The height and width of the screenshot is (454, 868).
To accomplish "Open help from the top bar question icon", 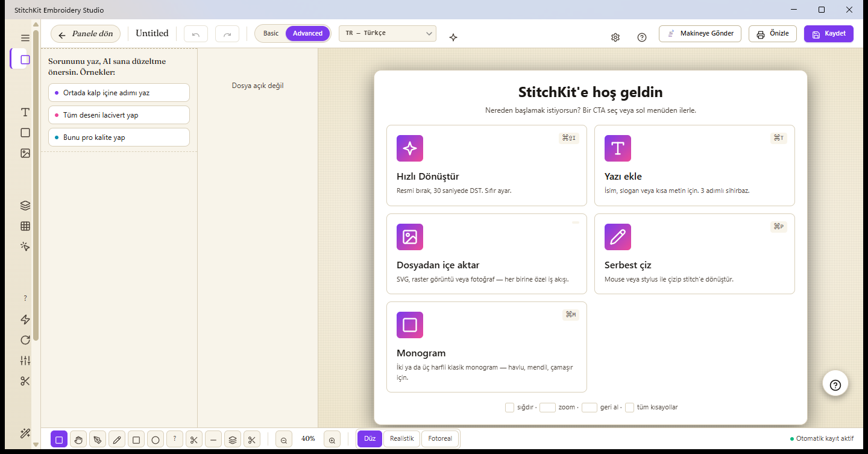I will [642, 37].
